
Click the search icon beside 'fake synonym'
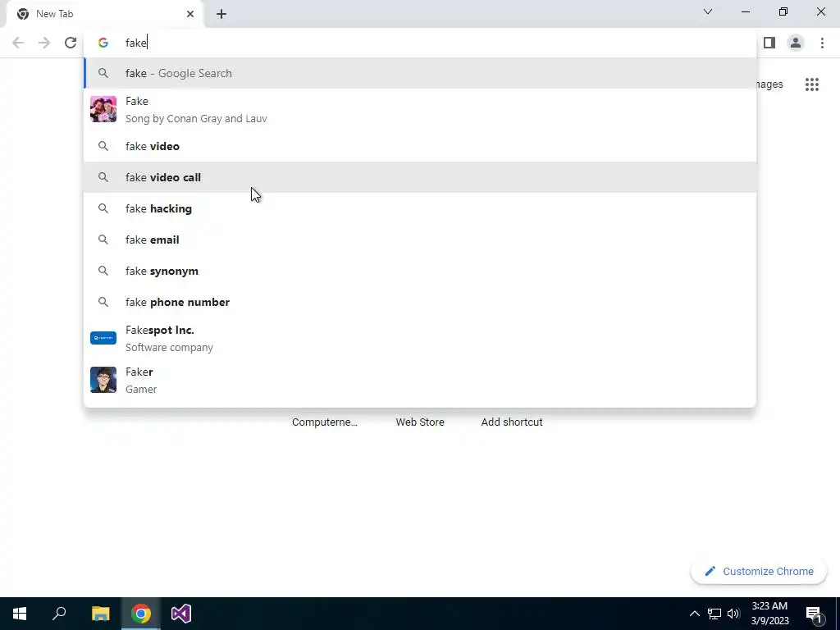(x=103, y=271)
